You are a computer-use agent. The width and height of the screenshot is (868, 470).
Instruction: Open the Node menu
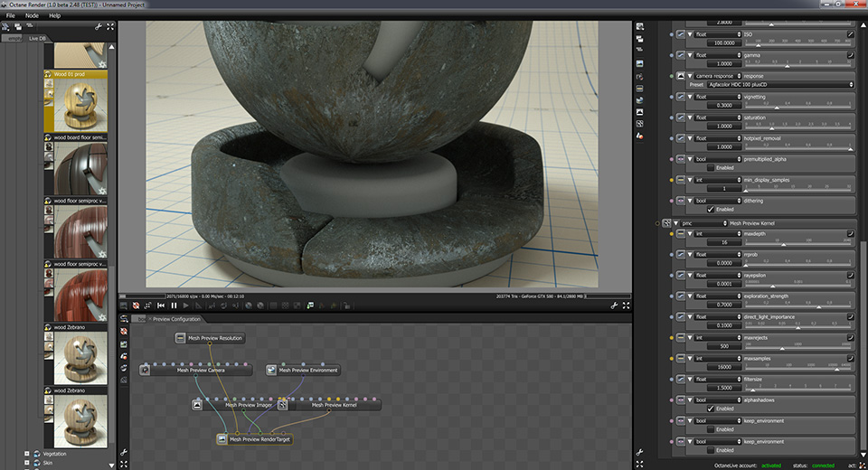(x=33, y=15)
